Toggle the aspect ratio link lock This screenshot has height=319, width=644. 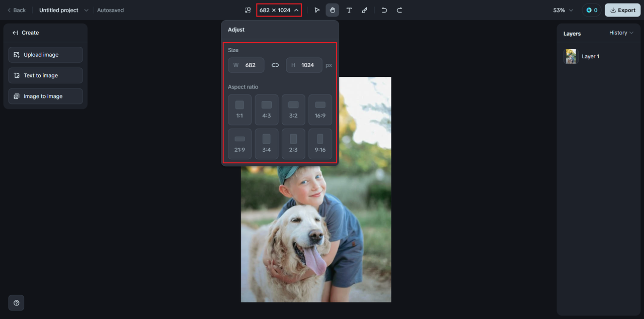(x=275, y=65)
